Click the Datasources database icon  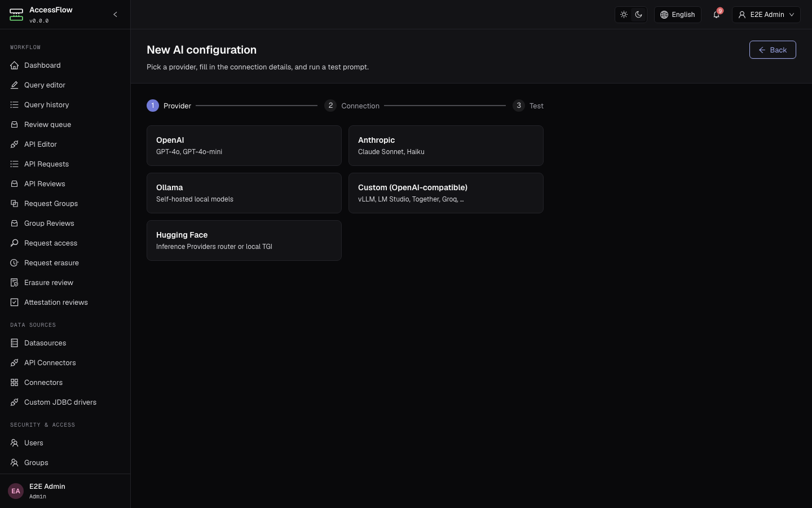click(14, 343)
